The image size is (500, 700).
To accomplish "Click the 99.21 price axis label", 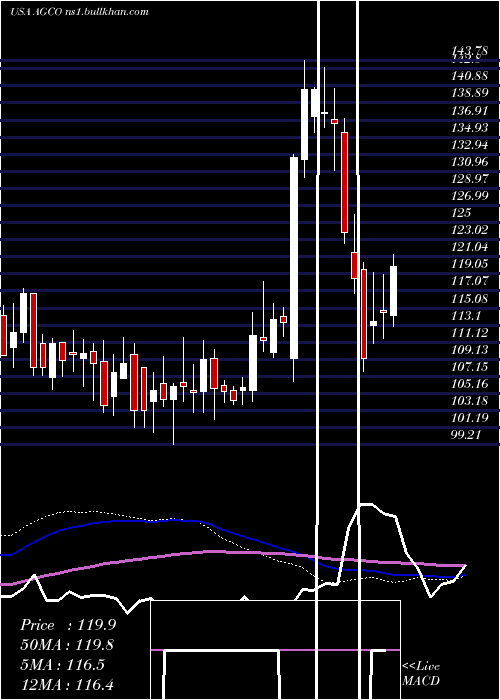I will (466, 434).
